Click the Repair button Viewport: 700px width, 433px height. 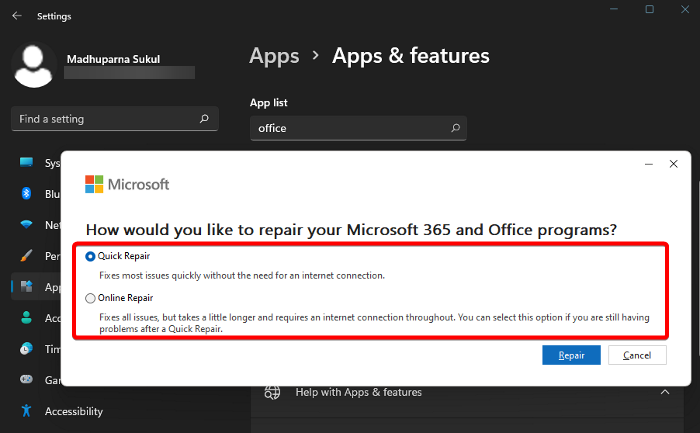(x=571, y=355)
